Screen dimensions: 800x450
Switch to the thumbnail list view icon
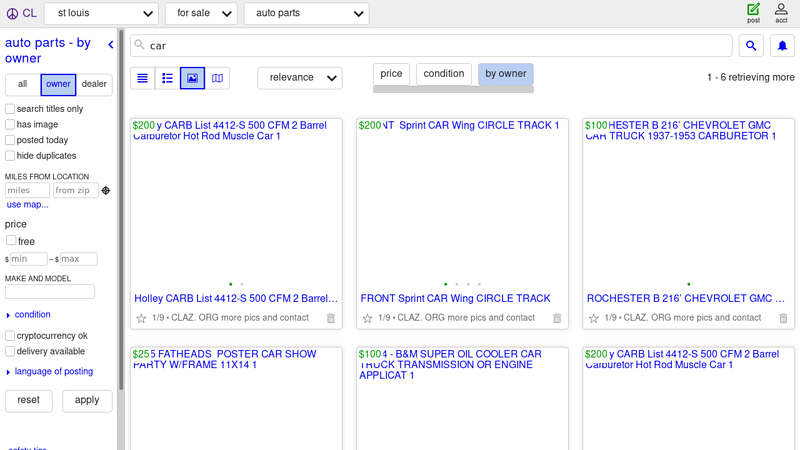point(167,78)
